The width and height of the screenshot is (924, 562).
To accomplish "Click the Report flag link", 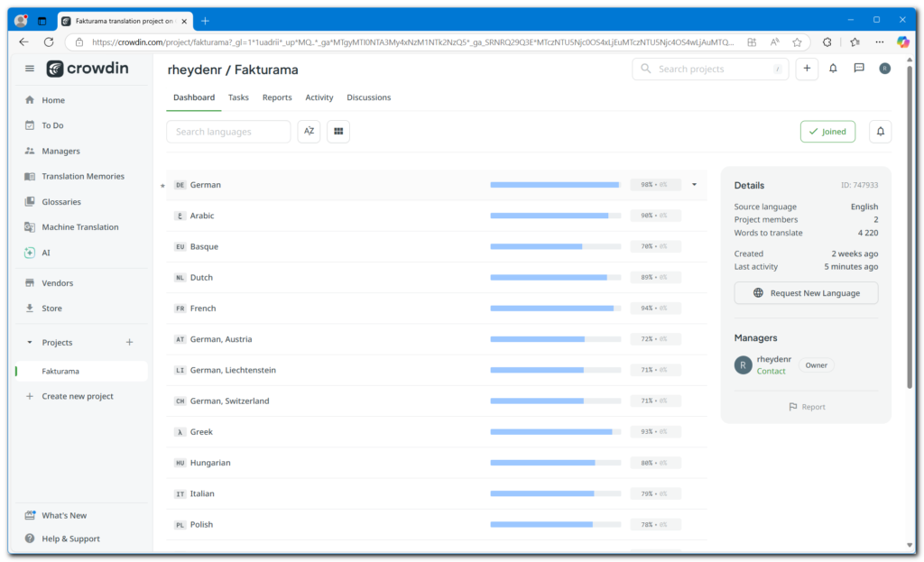I will tap(807, 407).
